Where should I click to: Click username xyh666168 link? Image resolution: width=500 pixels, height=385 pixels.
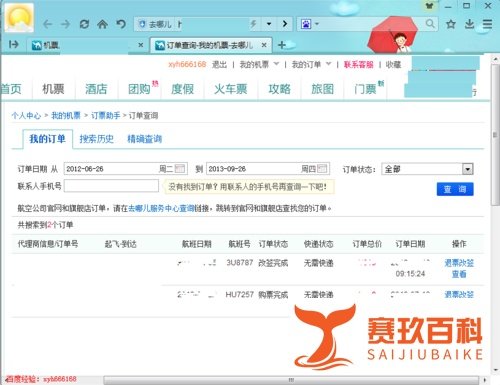pos(187,64)
